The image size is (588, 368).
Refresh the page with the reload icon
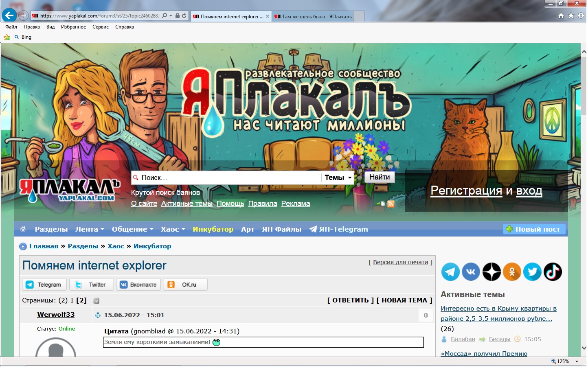(x=184, y=16)
